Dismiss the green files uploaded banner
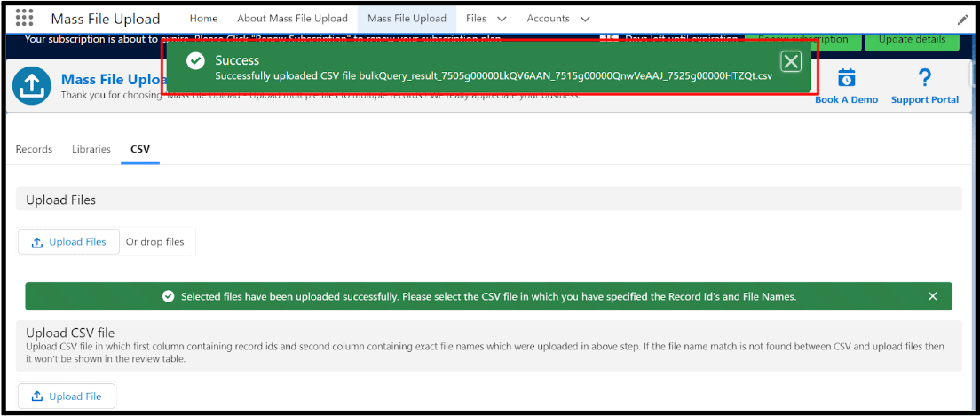The height and width of the screenshot is (416, 980). (x=932, y=296)
